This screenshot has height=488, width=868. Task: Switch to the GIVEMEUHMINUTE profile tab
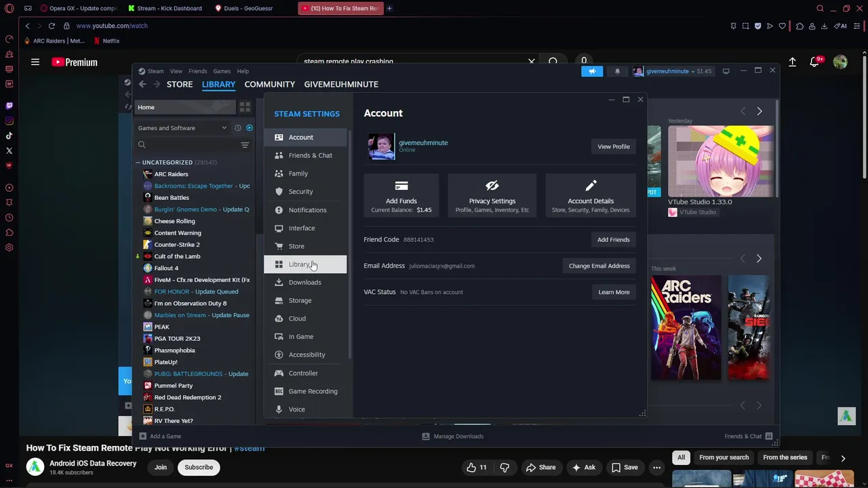[341, 84]
